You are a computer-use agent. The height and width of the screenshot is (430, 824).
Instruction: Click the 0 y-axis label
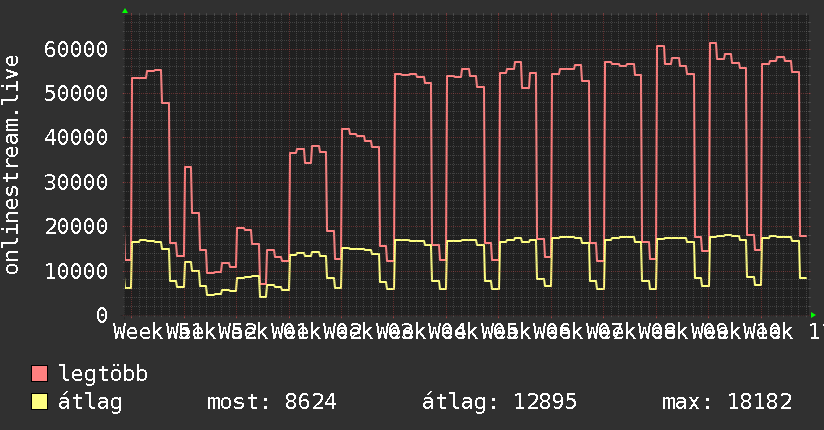click(x=102, y=315)
